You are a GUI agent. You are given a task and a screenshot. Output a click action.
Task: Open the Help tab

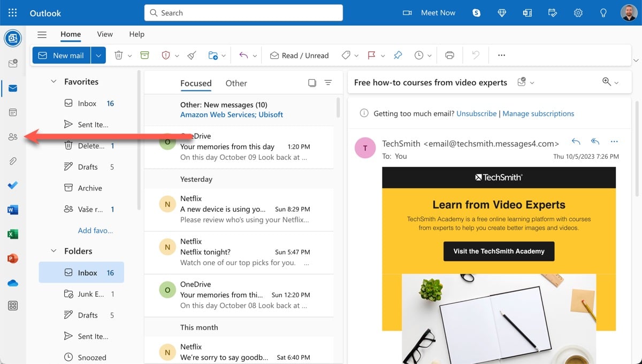[x=137, y=34]
